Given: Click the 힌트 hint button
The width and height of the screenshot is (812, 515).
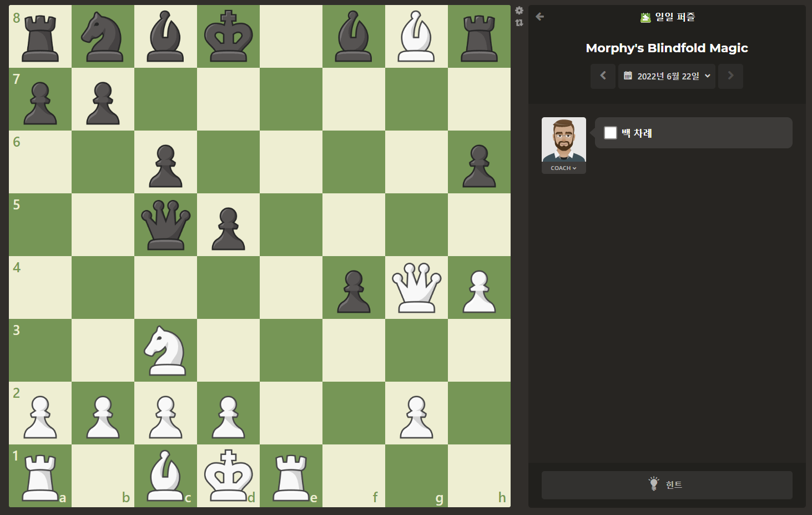Looking at the screenshot, I should [x=667, y=485].
